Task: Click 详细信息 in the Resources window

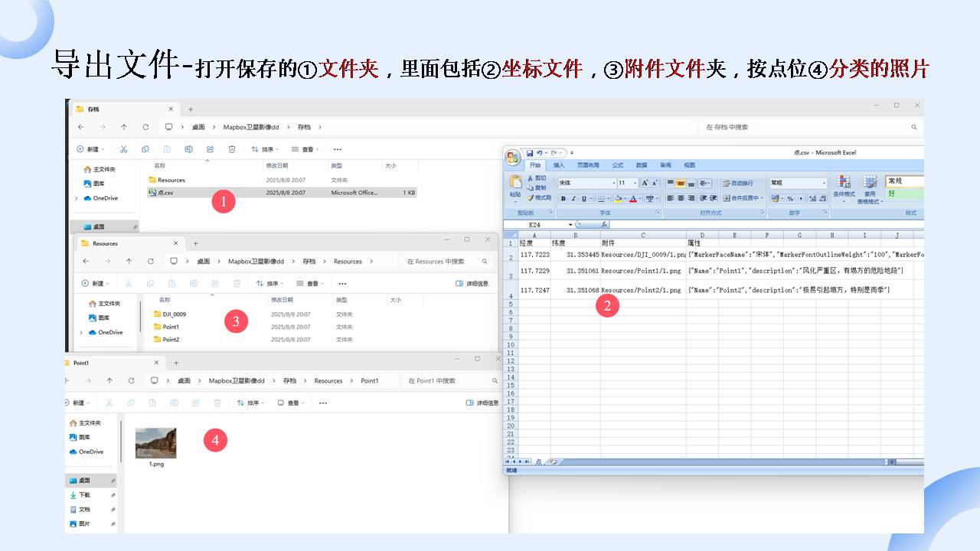Action: [472, 283]
